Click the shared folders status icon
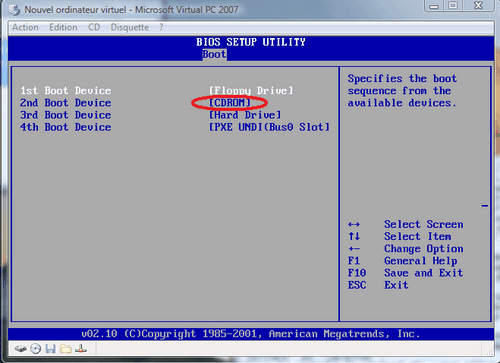This screenshot has width=500, height=363. coord(66,349)
